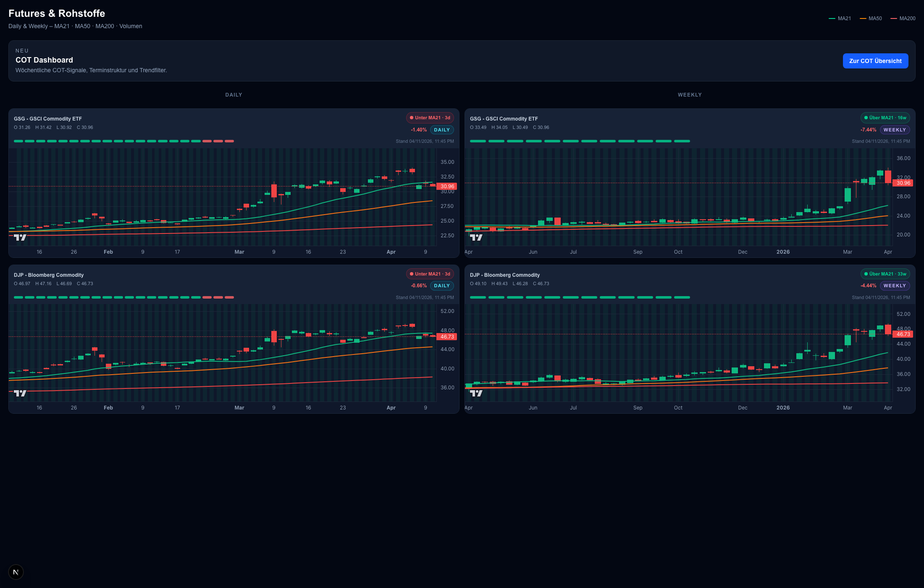The width and height of the screenshot is (924, 588).
Task: Click the Feb label on GSG daily time axis
Action: click(108, 252)
